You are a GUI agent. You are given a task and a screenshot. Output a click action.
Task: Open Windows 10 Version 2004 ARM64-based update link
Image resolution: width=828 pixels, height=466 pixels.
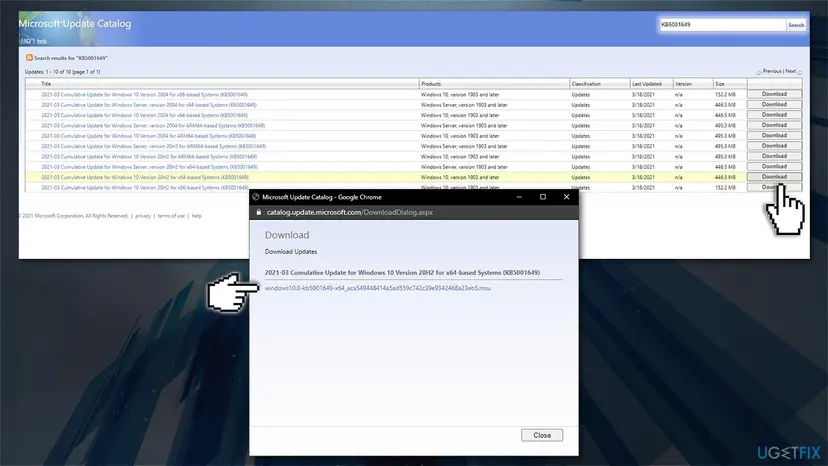pos(148,136)
